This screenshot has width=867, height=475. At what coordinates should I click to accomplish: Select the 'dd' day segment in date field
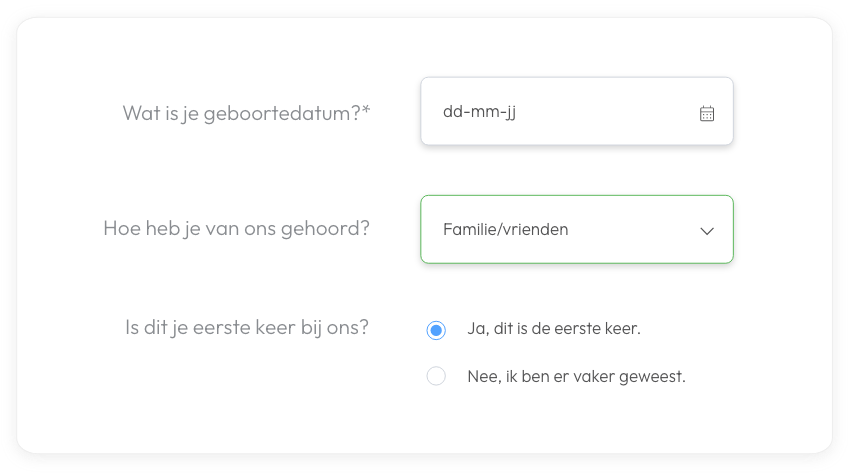coord(452,112)
